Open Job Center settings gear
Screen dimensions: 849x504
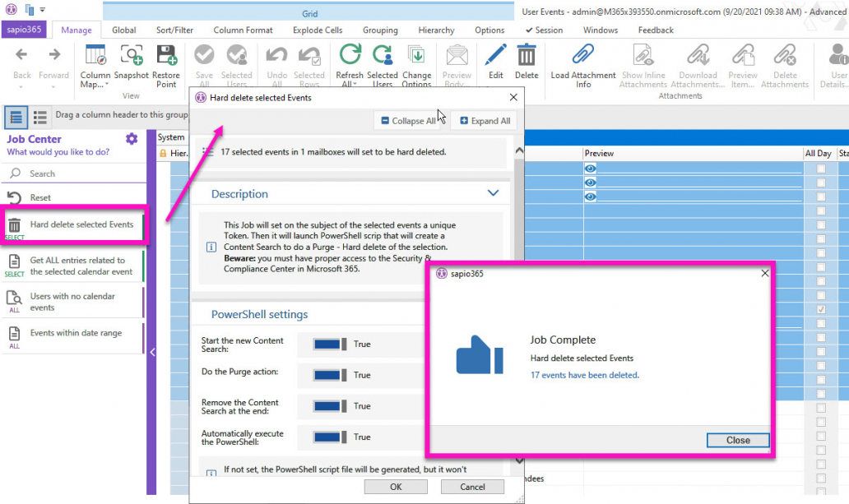(x=132, y=139)
